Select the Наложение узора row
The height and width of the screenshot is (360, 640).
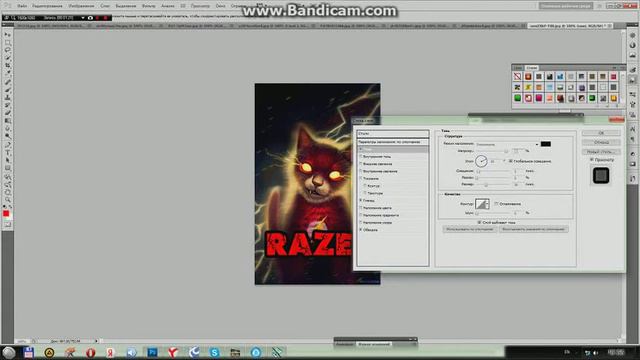click(393, 222)
